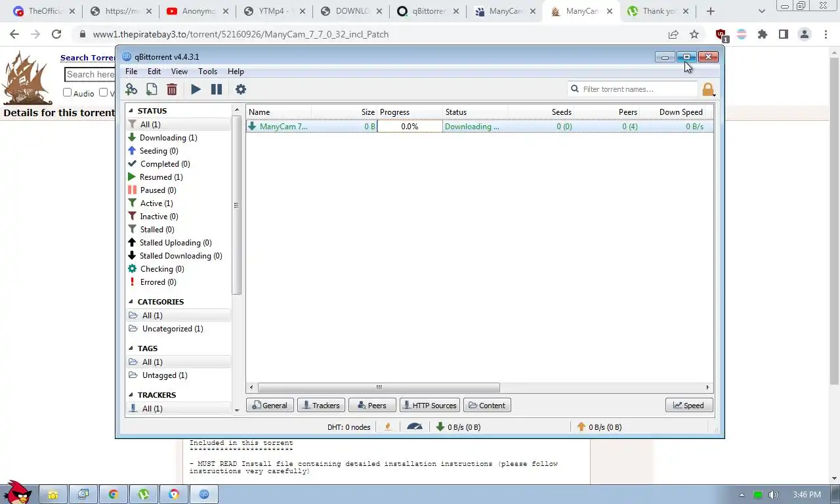This screenshot has width=840, height=504.
Task: Open the Speed graph tab
Action: click(689, 406)
